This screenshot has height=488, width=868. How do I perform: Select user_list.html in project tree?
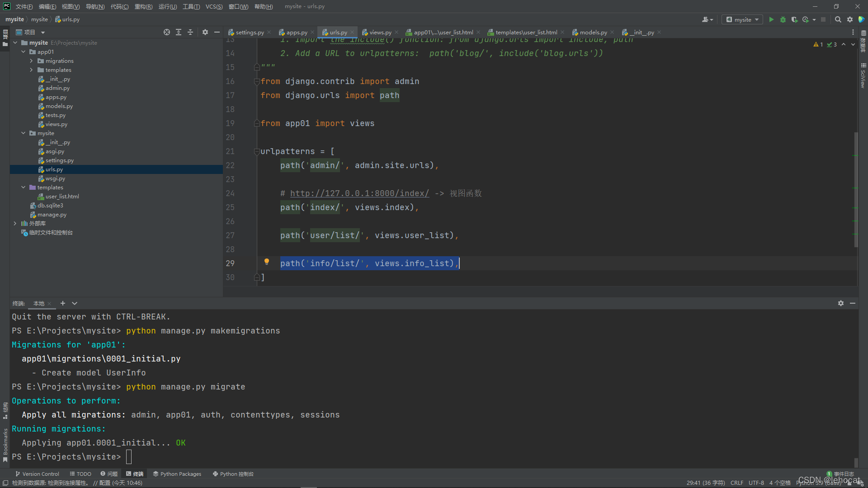click(62, 197)
